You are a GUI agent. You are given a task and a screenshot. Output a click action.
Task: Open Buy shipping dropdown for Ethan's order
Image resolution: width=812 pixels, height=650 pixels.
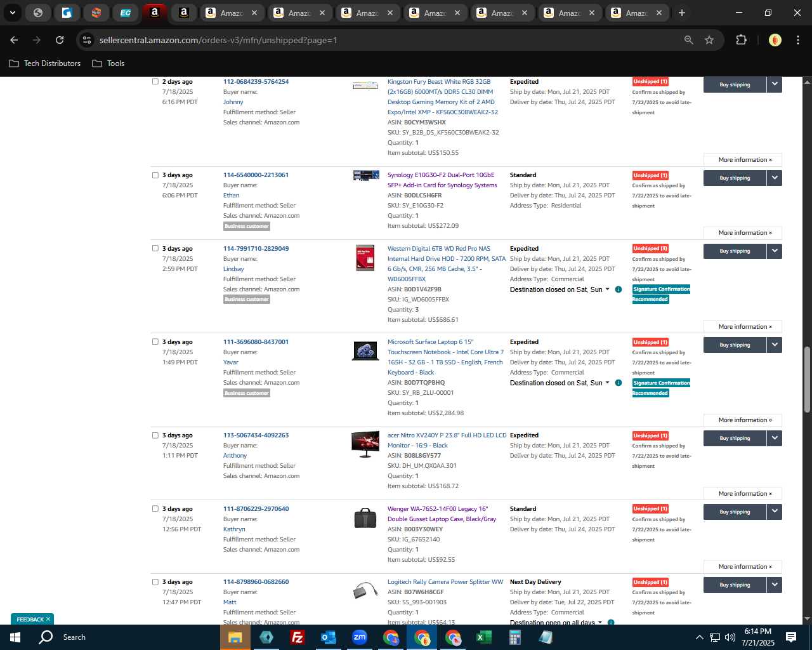pos(775,178)
